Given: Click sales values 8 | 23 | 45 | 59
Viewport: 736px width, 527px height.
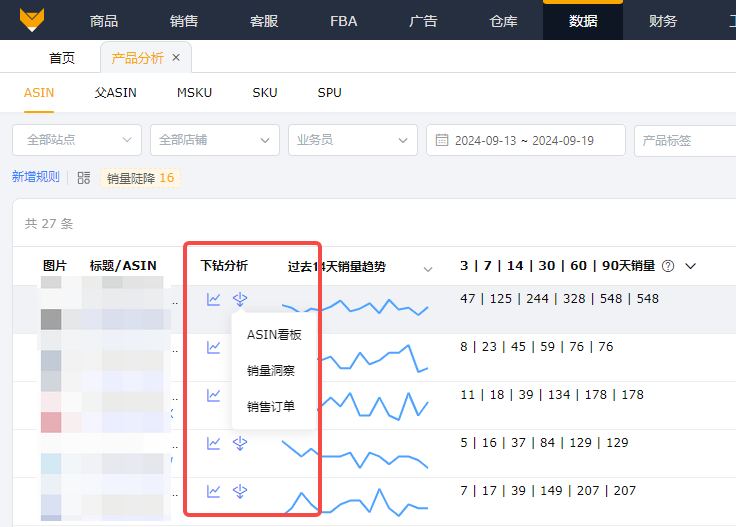Looking at the screenshot, I should pyautogui.click(x=537, y=346).
